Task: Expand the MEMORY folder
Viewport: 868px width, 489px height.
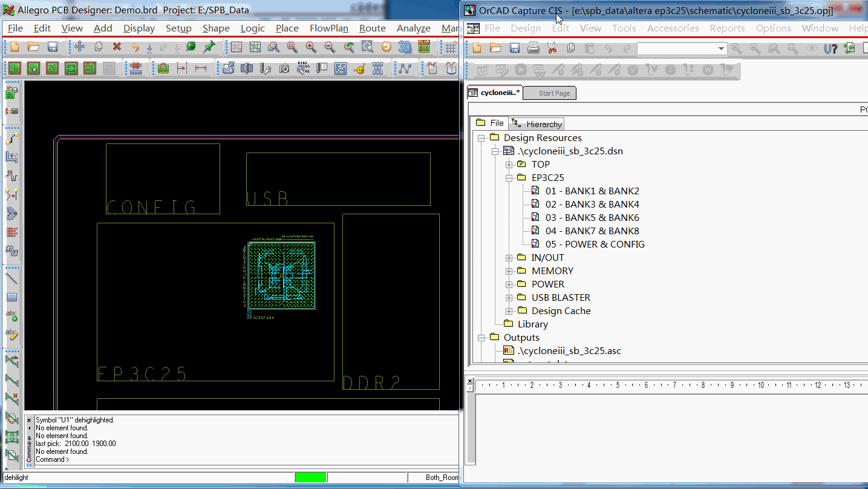Action: click(x=509, y=271)
